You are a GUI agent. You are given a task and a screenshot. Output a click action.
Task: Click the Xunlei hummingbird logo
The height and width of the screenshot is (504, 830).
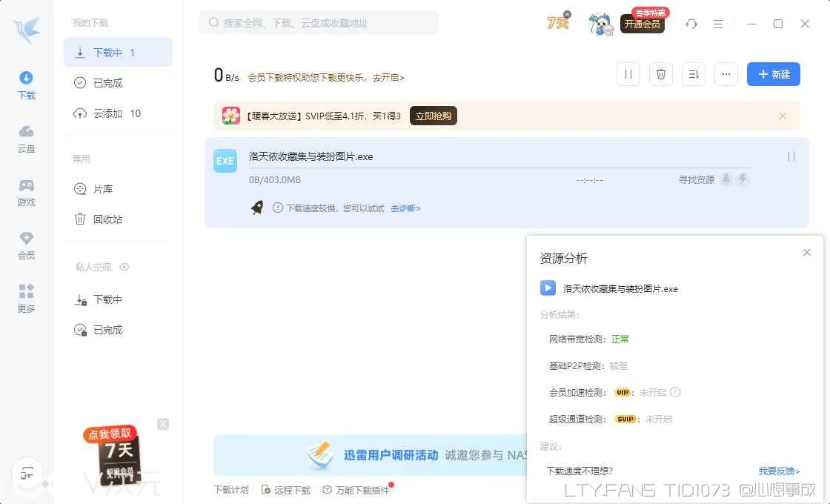click(x=27, y=30)
